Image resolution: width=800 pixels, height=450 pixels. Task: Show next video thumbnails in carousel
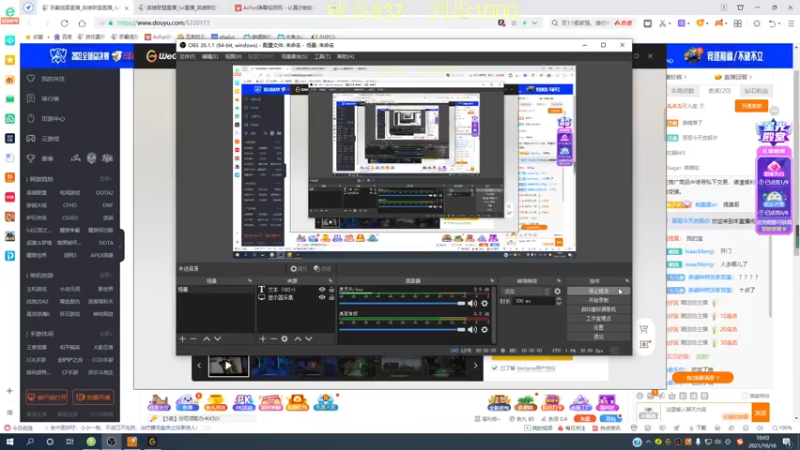pyautogui.click(x=476, y=365)
